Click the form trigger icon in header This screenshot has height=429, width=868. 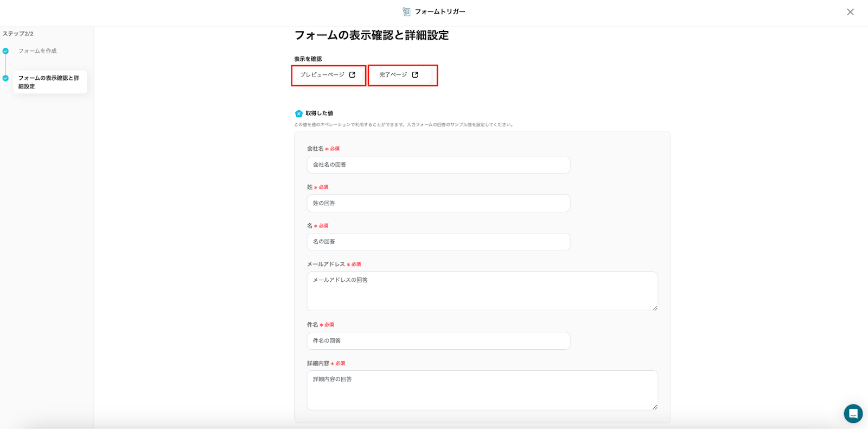406,11
